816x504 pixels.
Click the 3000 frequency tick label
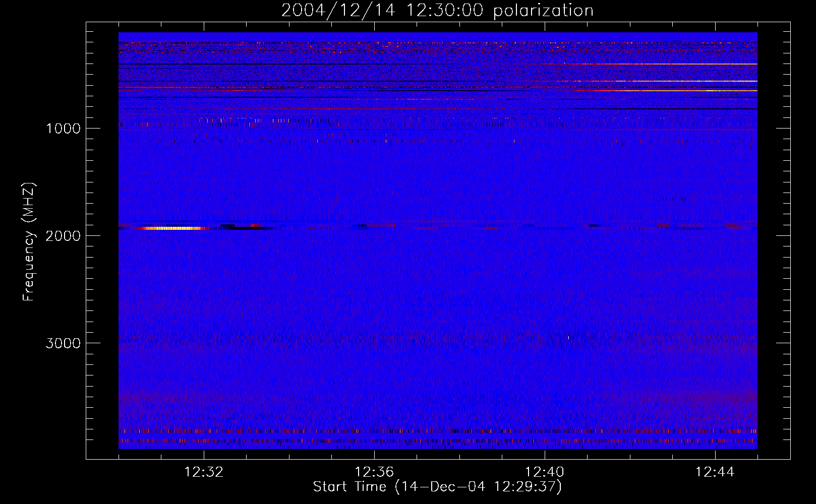[x=63, y=343]
